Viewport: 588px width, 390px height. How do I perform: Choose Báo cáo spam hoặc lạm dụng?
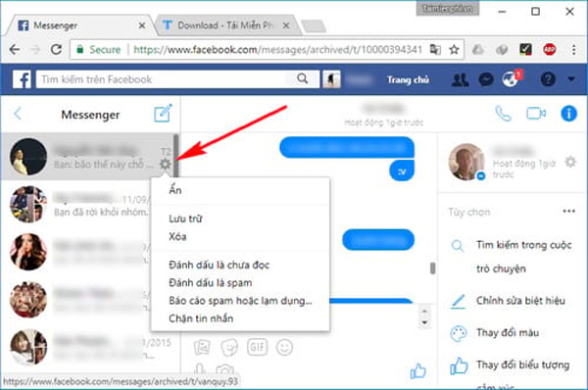point(240,301)
